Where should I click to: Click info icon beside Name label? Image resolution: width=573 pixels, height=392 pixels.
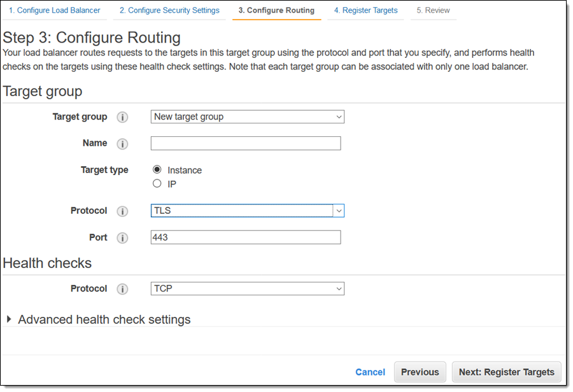pos(122,144)
